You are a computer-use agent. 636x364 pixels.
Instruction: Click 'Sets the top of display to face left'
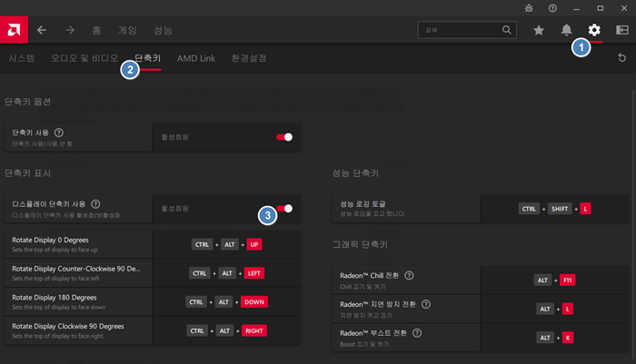click(55, 279)
